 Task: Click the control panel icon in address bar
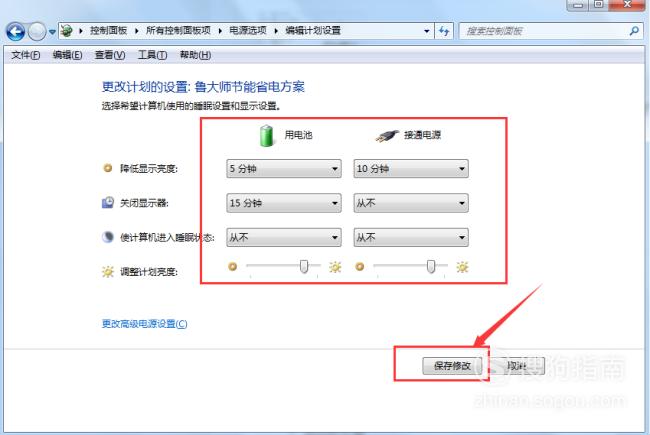(66, 31)
